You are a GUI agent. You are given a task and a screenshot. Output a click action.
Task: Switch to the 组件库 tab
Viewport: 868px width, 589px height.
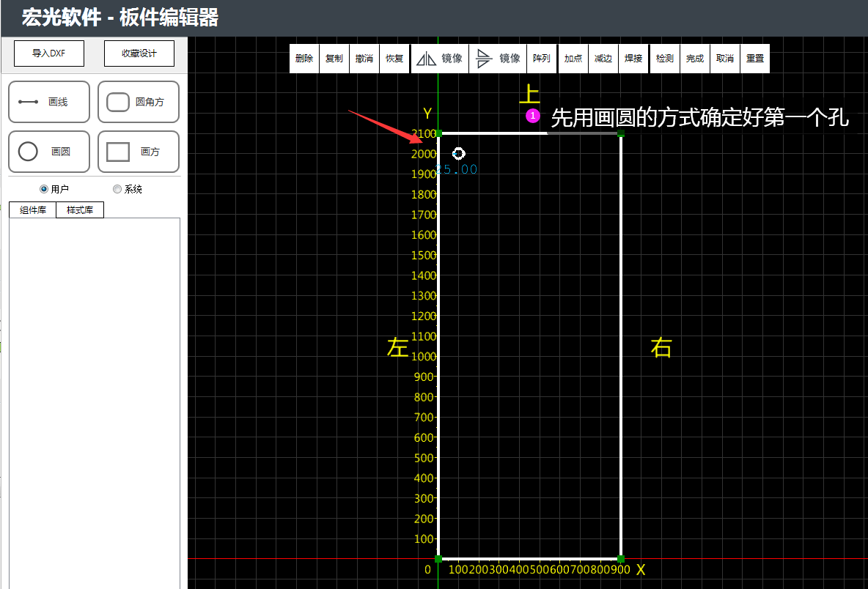[x=33, y=210]
